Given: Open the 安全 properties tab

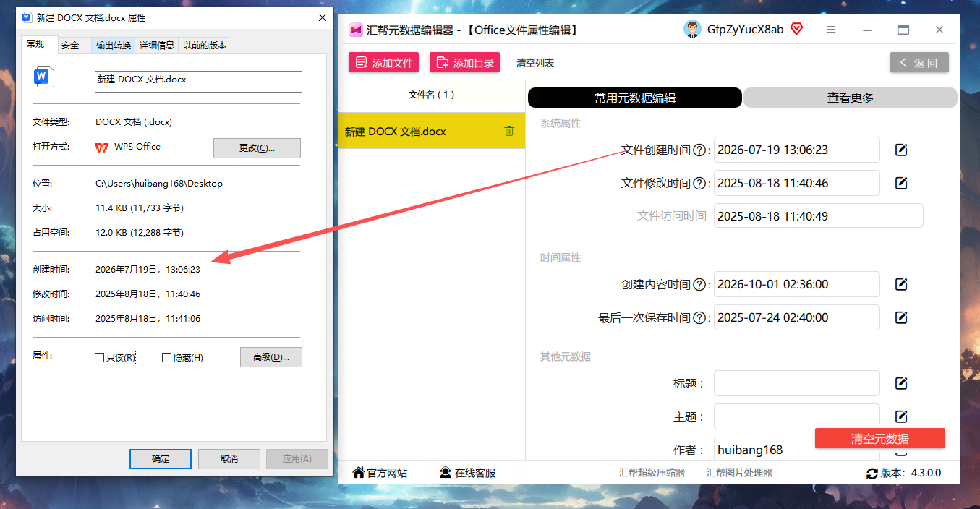Looking at the screenshot, I should pos(70,45).
